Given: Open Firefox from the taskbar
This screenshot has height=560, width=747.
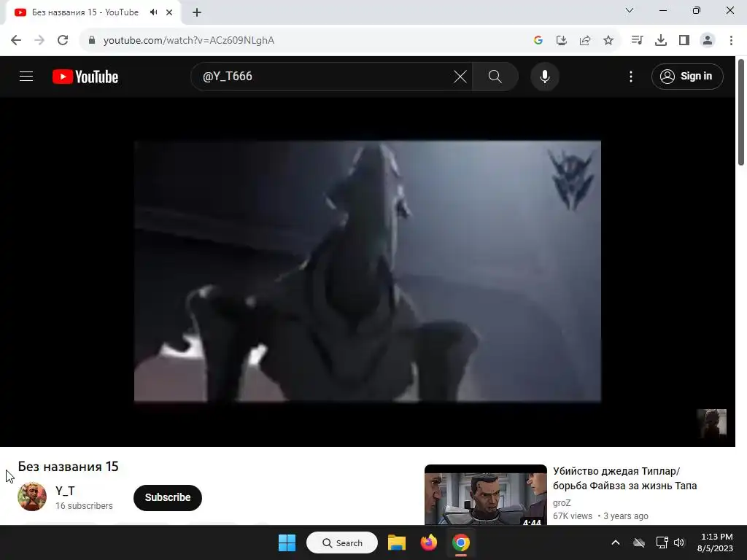Looking at the screenshot, I should click(x=428, y=542).
